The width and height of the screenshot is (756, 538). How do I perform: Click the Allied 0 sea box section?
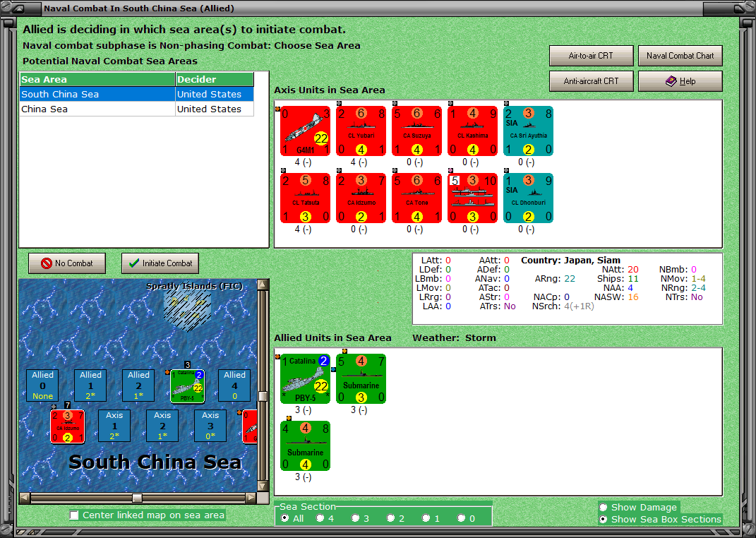42,385
